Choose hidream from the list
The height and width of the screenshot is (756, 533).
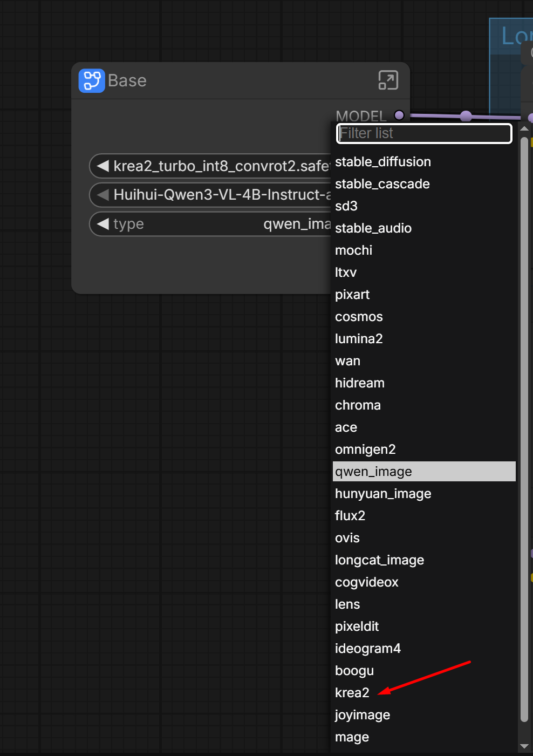(x=424, y=383)
